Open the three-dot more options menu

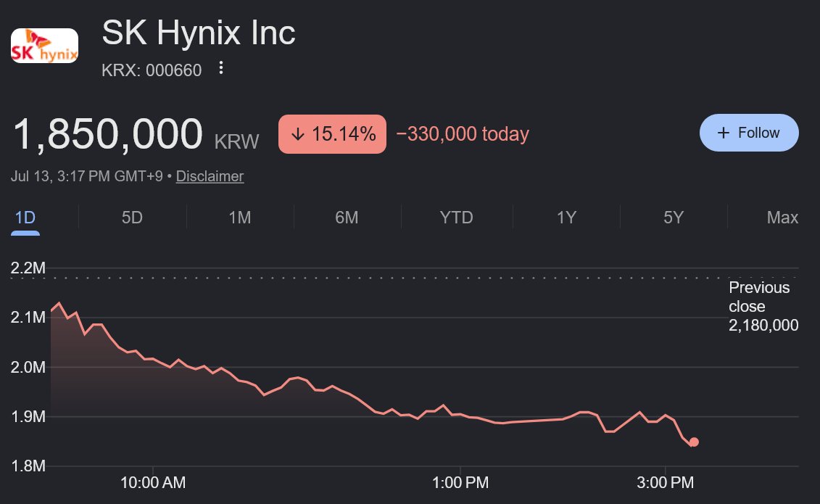pos(221,68)
